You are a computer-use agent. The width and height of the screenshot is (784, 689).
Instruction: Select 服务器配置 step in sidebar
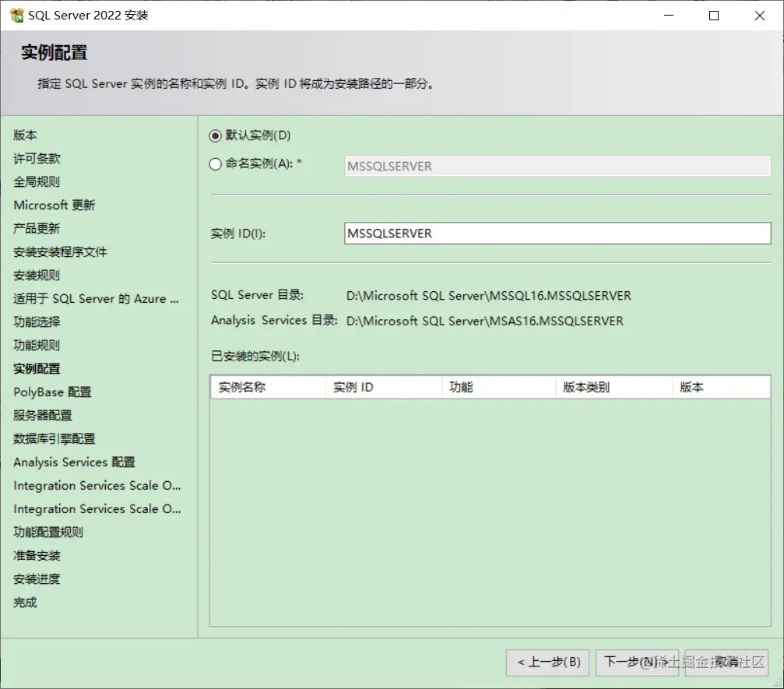[43, 416]
